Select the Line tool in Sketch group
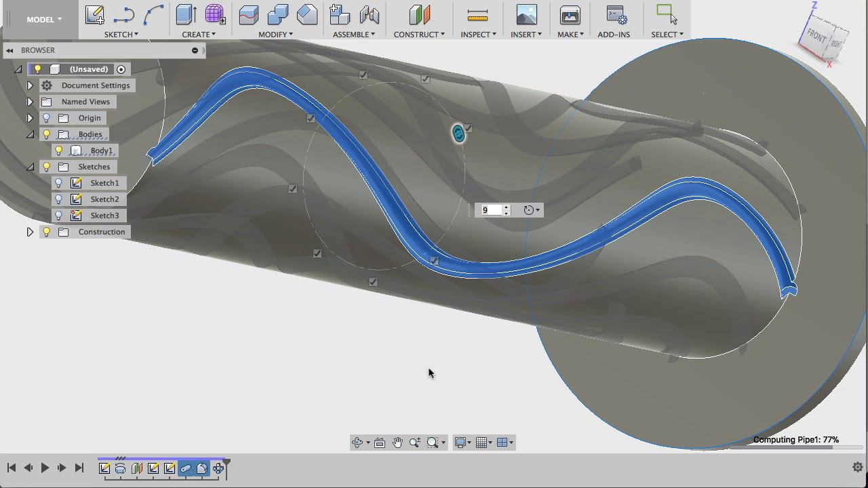868x488 pixels. click(x=124, y=15)
